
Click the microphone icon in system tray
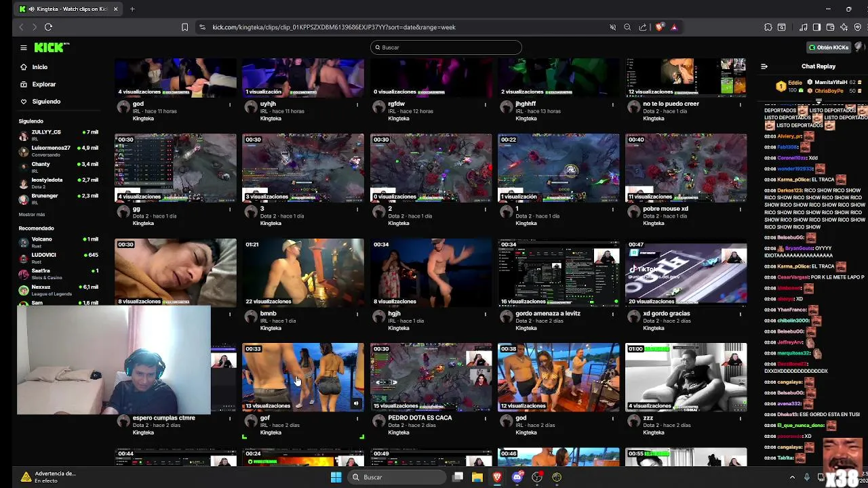[x=806, y=477]
